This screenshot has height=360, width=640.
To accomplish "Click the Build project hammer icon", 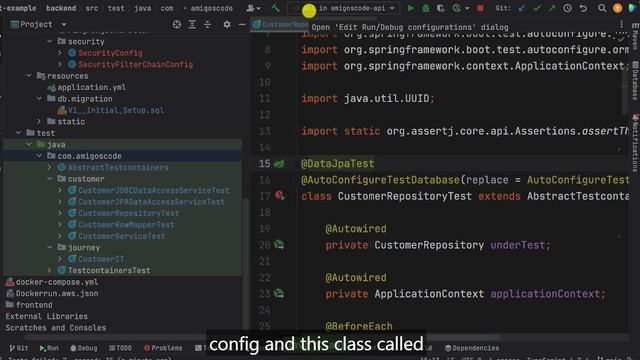I will click(276, 8).
